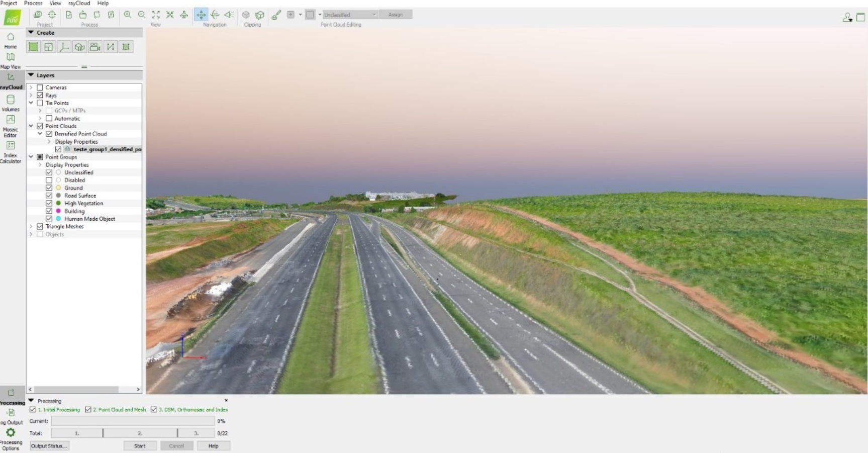The width and height of the screenshot is (868, 453).
Task: Click the Processing sidebar icon
Action: (11, 396)
